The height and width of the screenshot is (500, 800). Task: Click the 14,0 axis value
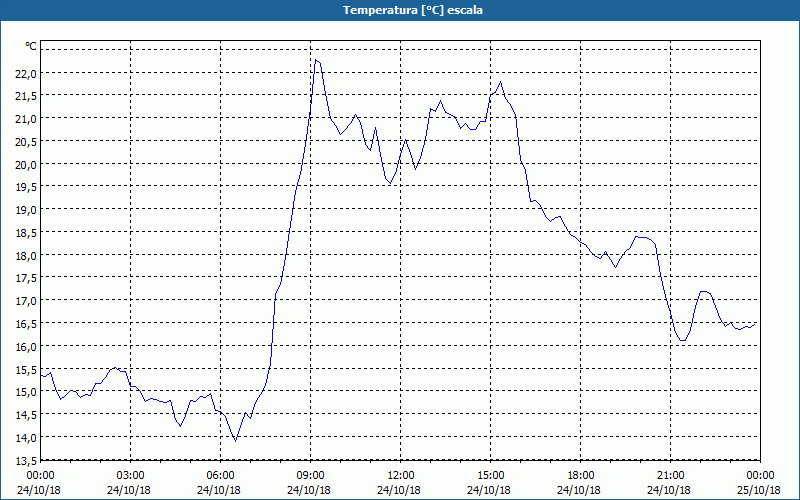click(27, 438)
